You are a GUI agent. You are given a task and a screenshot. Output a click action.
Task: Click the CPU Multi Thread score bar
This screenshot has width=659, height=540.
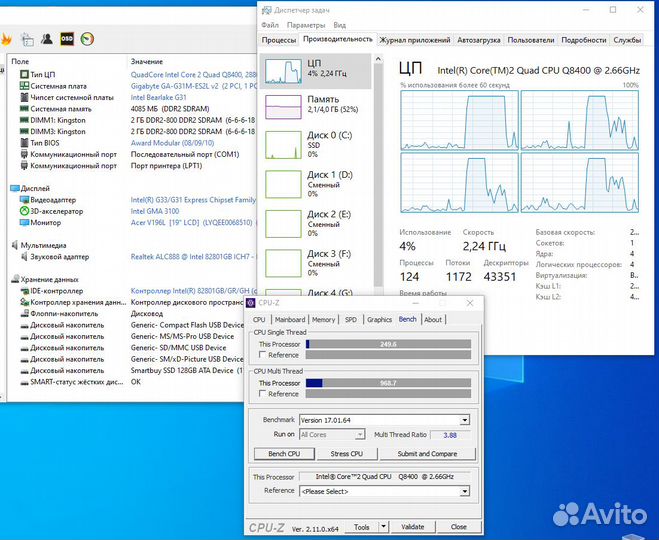(x=388, y=383)
